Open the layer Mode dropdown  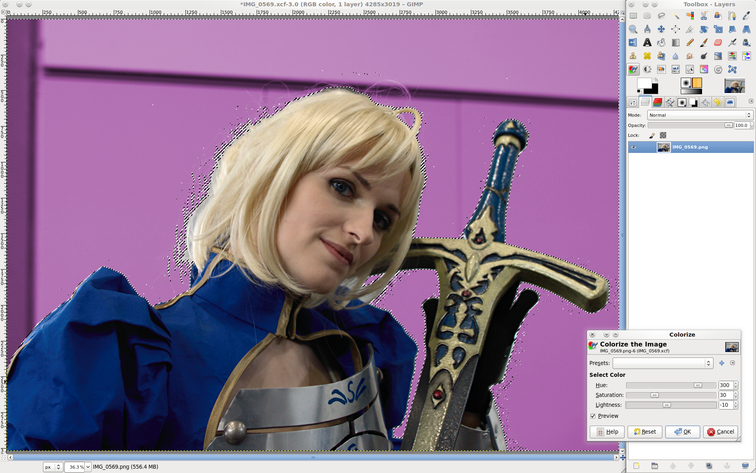coord(700,115)
